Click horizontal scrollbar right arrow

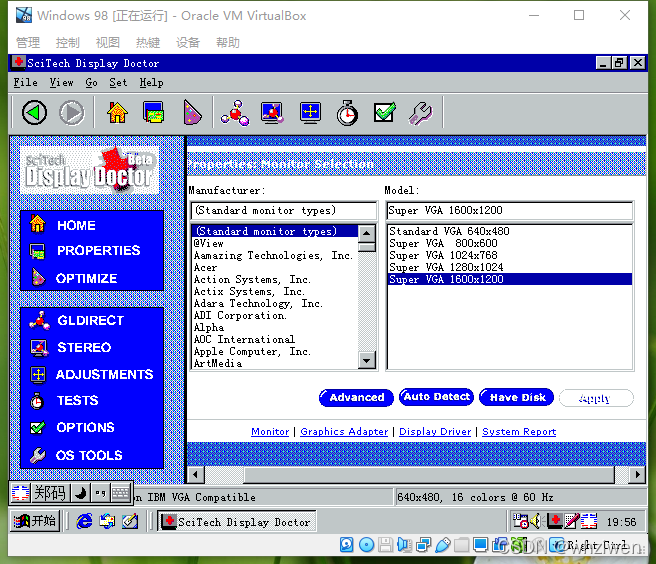point(637,475)
